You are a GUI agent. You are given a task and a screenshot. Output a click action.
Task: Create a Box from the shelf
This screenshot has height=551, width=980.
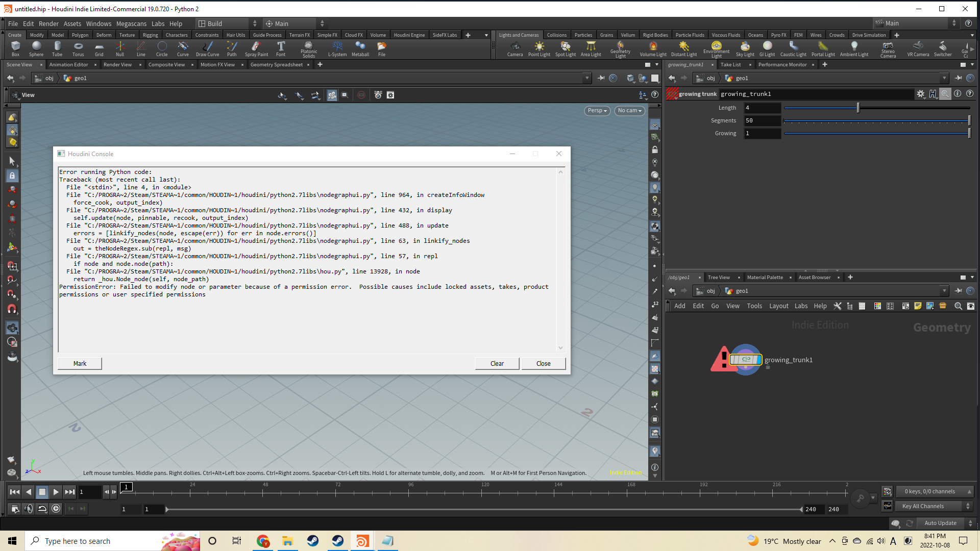pyautogui.click(x=15, y=48)
